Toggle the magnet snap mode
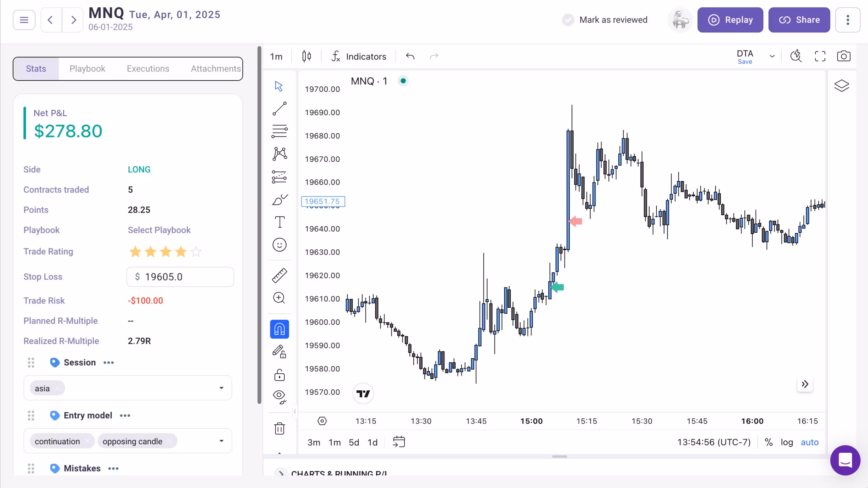The image size is (868, 488). (279, 329)
